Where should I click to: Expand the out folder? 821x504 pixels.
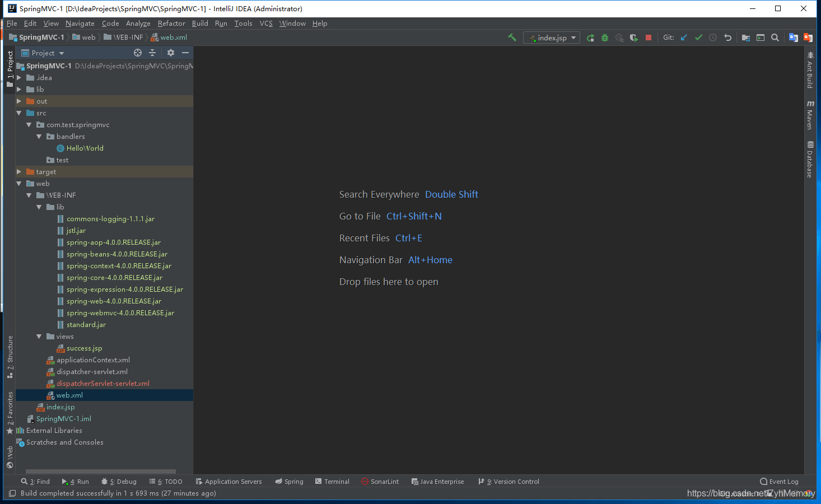[19, 101]
